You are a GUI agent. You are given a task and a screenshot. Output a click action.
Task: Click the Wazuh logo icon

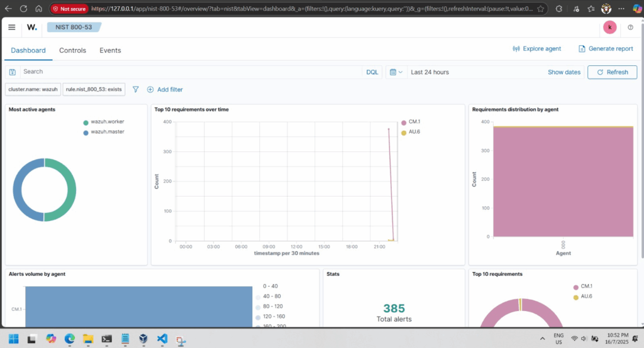(x=32, y=27)
